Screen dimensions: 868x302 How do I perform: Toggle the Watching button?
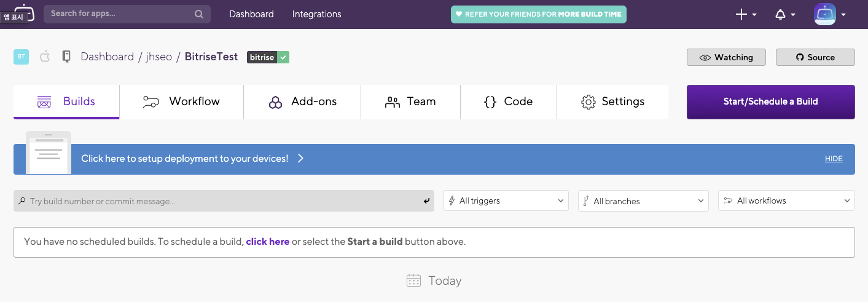pyautogui.click(x=726, y=57)
